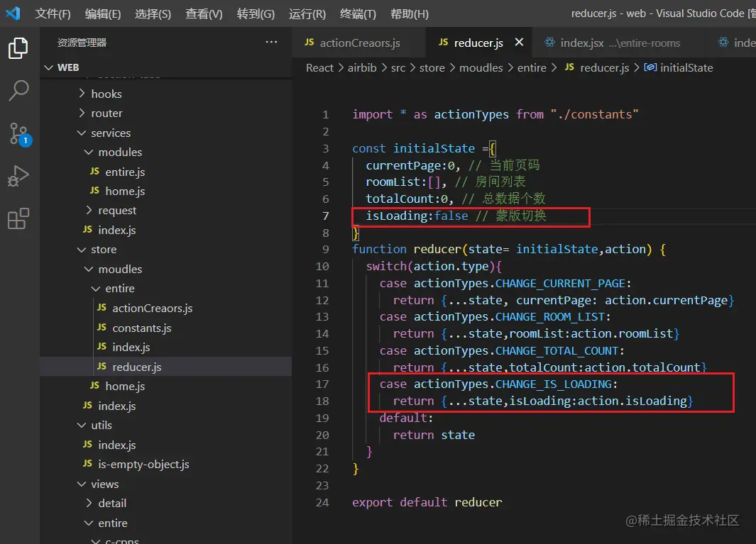Viewport: 756px width, 544px height.
Task: Click JS icon of entire.js under modules
Action: point(94,172)
